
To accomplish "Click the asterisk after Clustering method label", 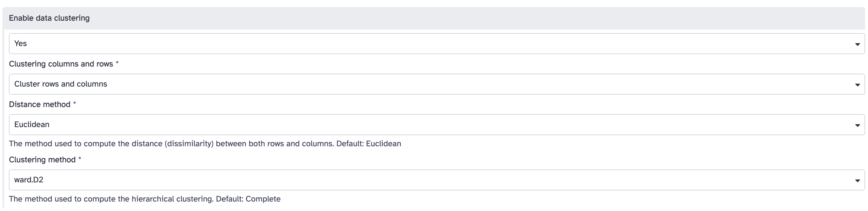I will (x=79, y=158).
